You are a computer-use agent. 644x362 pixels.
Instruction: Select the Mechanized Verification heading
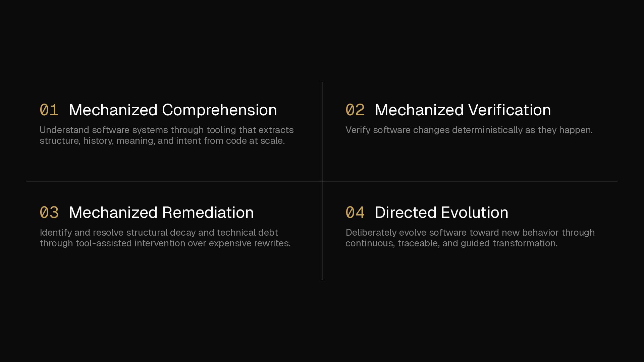point(463,110)
